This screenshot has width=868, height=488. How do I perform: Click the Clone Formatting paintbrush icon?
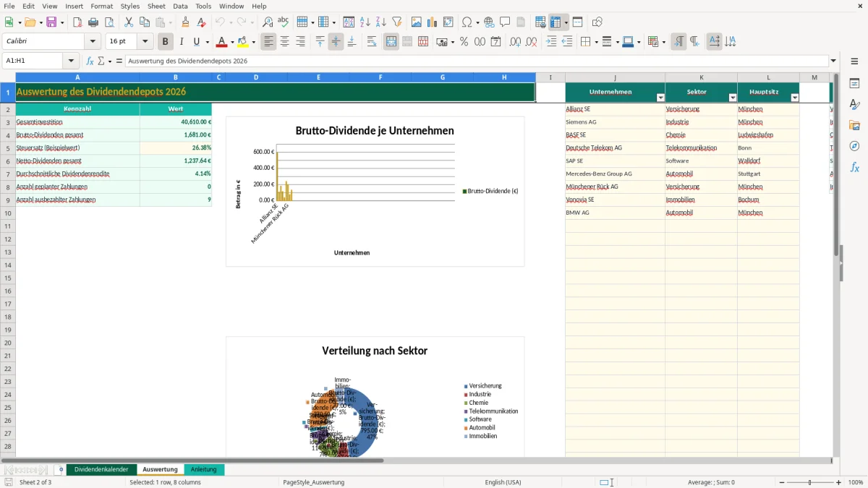(x=186, y=22)
